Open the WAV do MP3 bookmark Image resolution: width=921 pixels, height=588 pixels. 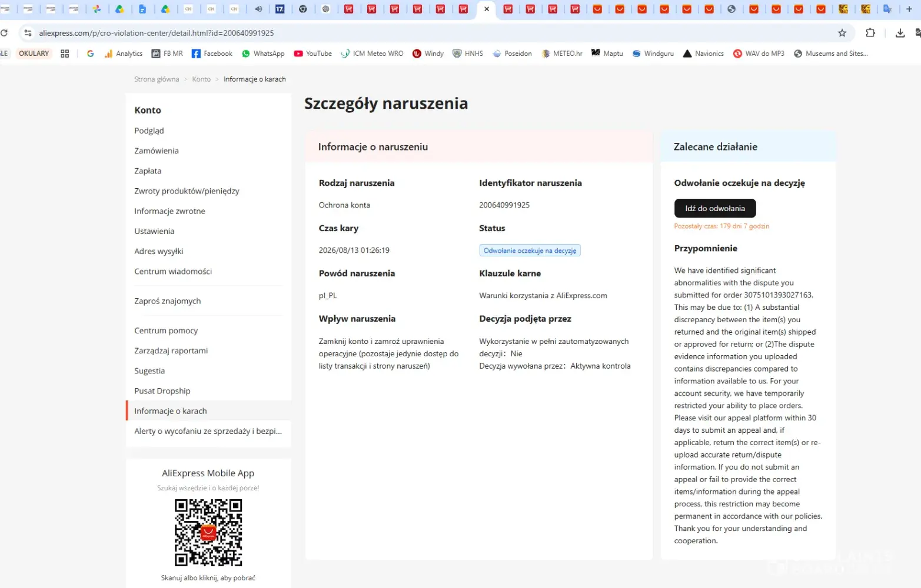pyautogui.click(x=759, y=54)
